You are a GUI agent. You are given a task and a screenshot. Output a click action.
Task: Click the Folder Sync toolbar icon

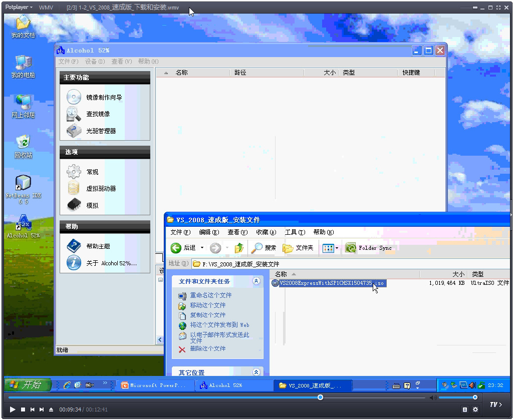tap(351, 248)
